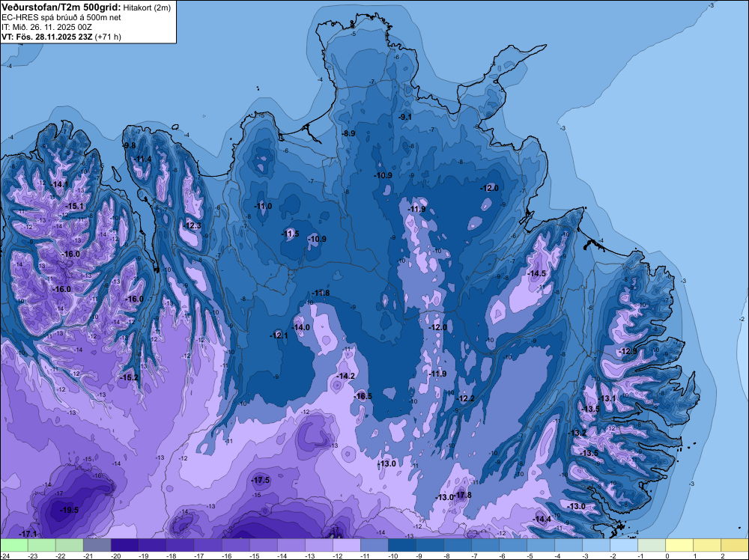Select the -21 gray-blue legend swatch
This screenshot has height=560, width=749.
(x=97, y=545)
